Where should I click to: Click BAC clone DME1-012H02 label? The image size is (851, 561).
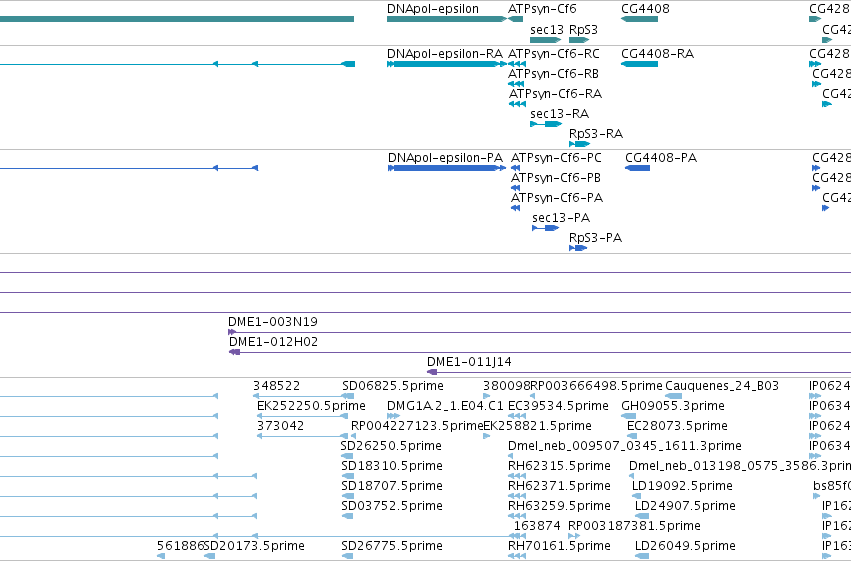[x=273, y=342]
